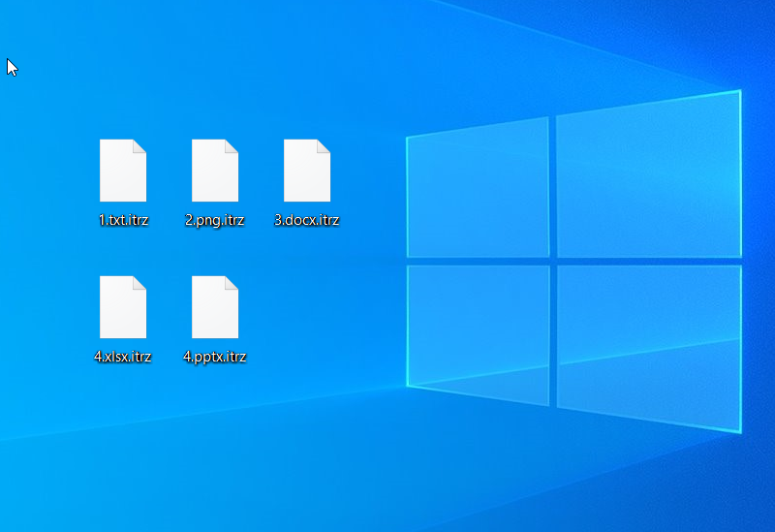Viewport: 775px width, 532px height.
Task: Select the 1.txt.itrz file icon
Action: point(123,172)
